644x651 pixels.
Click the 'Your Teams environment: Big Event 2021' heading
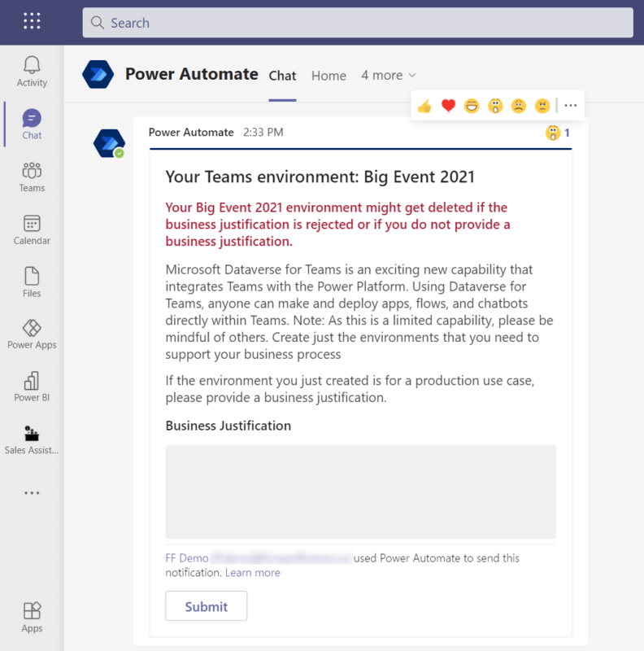320,177
